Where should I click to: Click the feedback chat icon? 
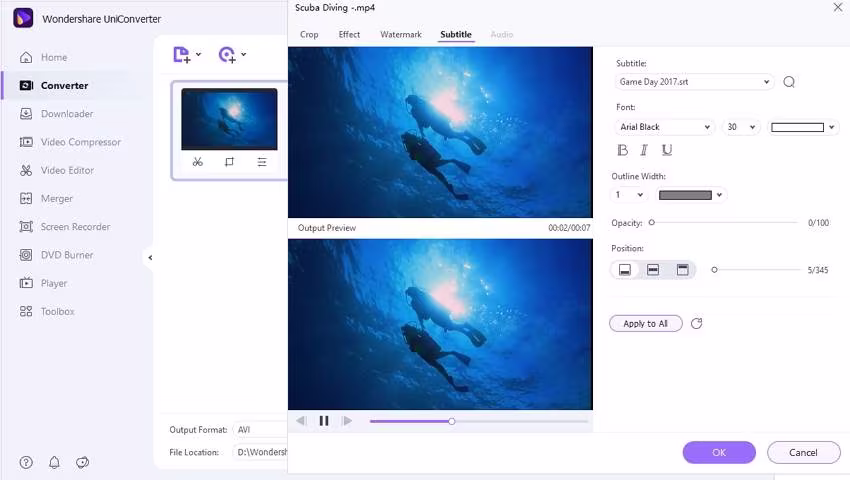[82, 462]
